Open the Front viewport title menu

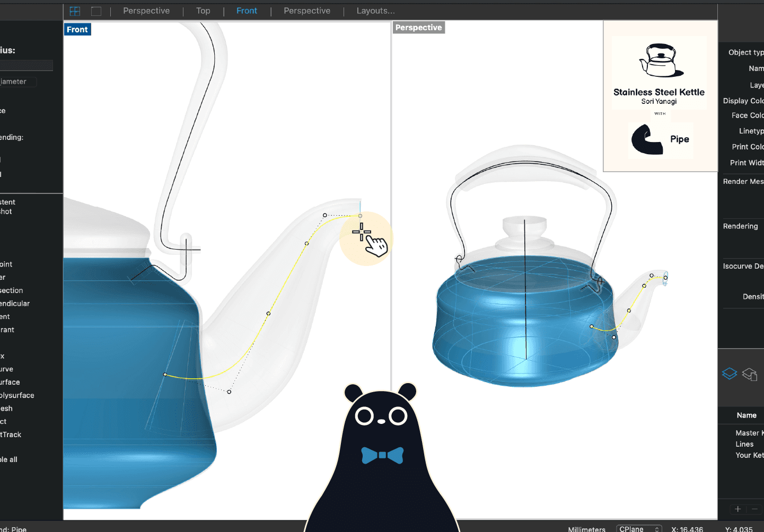pos(77,30)
